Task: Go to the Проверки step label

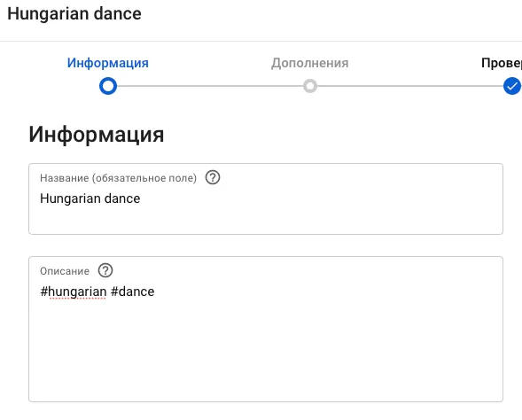Action: pos(502,63)
